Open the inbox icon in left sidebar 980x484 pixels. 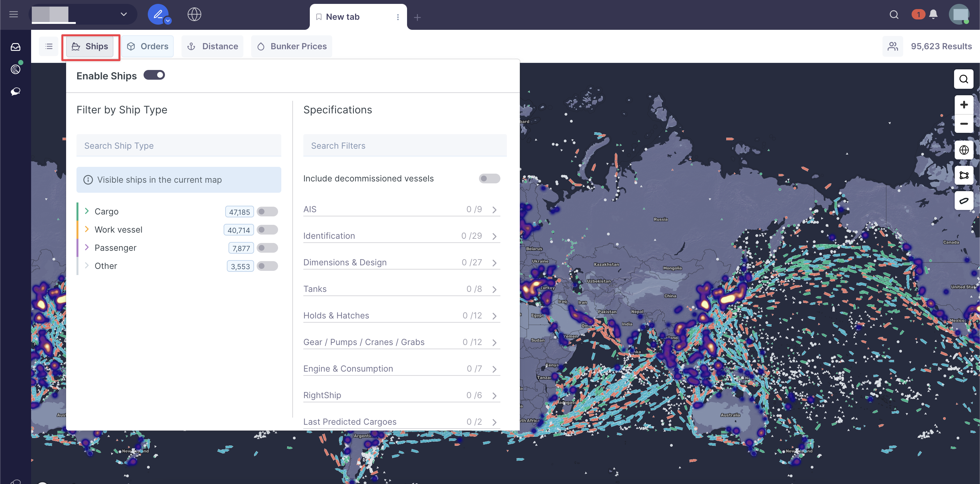[15, 47]
